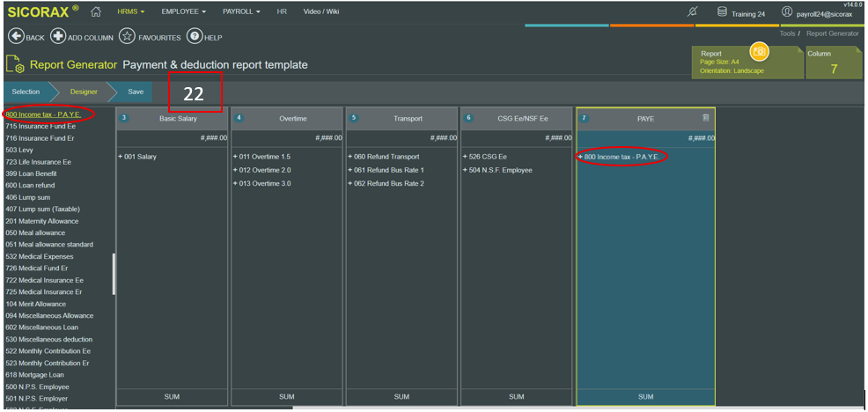Select the Basic Salary column header
Screen dimensions: 868x412
(173, 119)
